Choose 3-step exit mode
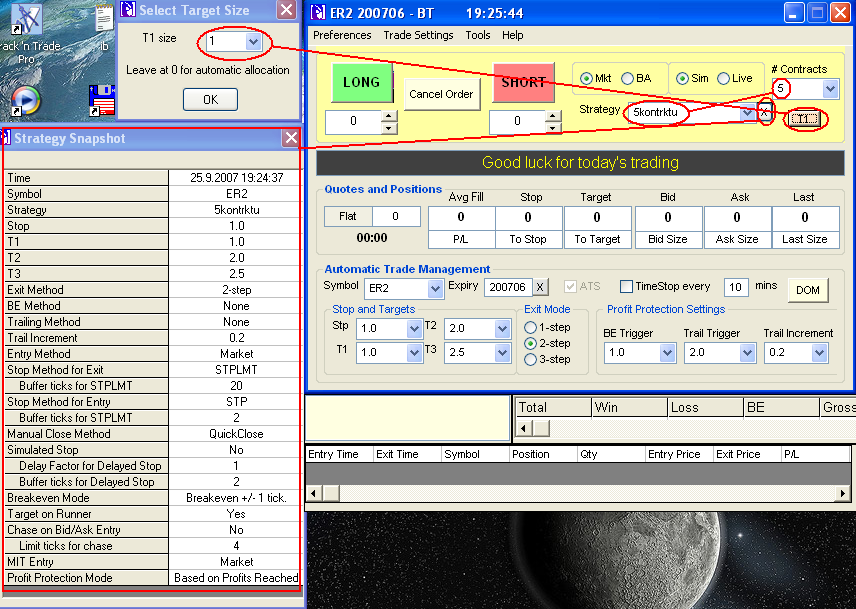Image resolution: width=856 pixels, height=609 pixels. (x=531, y=360)
